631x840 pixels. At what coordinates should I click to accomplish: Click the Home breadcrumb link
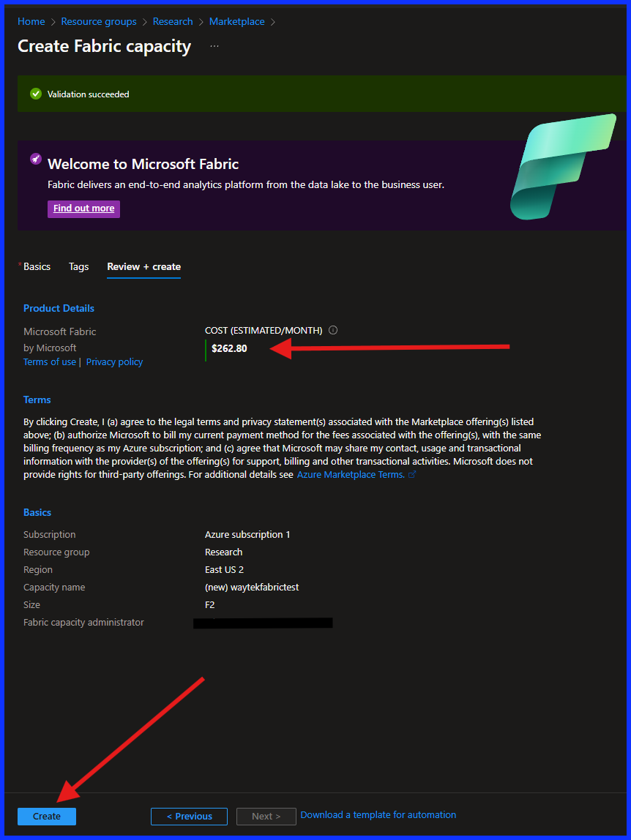pyautogui.click(x=31, y=21)
